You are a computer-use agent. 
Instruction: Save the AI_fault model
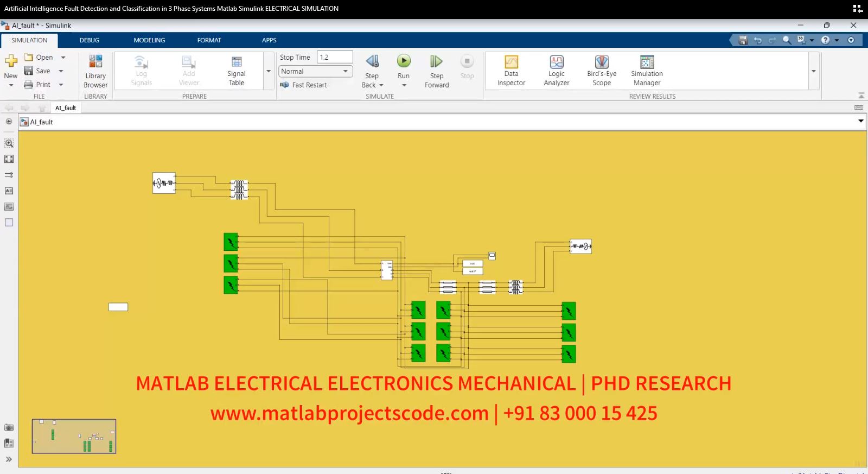(x=37, y=71)
